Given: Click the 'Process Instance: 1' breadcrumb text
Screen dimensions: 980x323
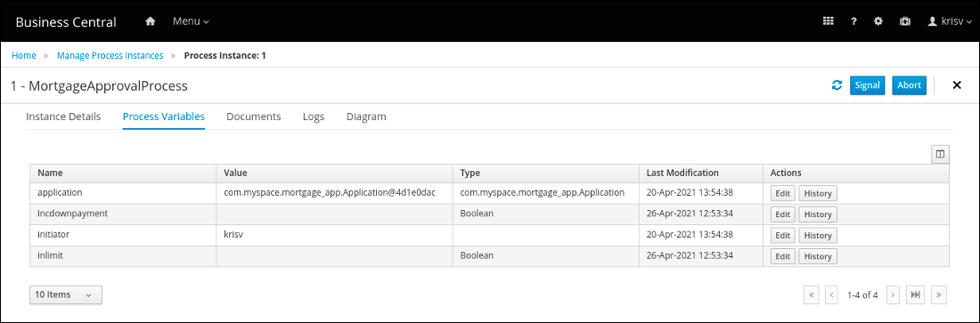Looking at the screenshot, I should (225, 55).
